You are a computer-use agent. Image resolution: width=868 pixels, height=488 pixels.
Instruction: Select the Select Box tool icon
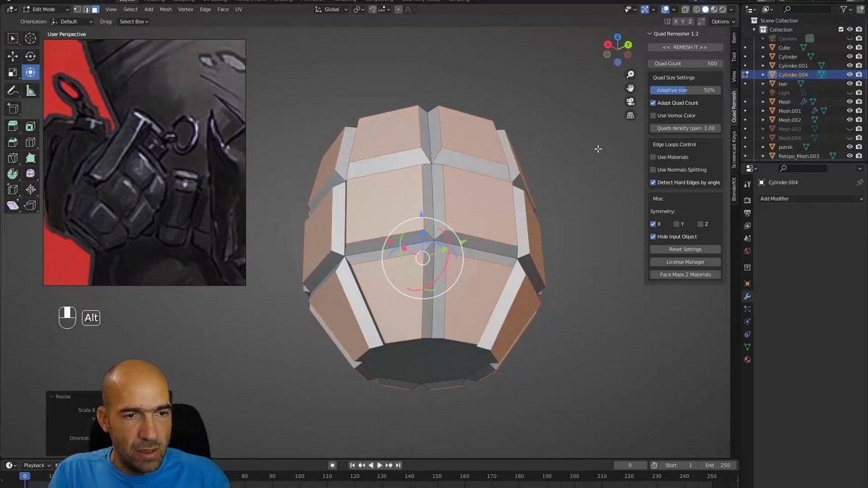(13, 38)
